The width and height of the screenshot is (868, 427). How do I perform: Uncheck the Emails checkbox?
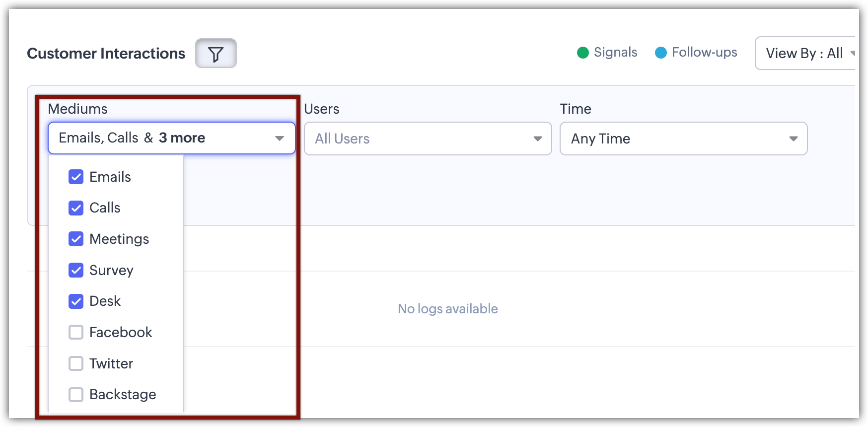(x=76, y=177)
